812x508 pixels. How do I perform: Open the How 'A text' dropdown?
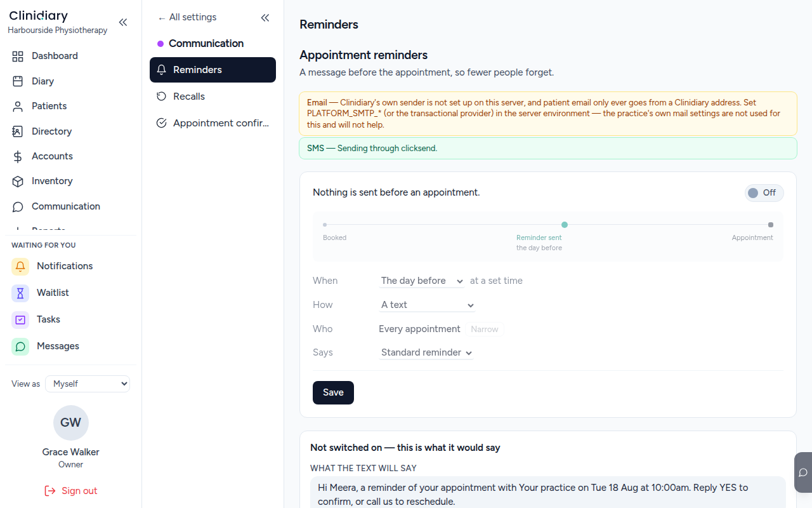(427, 305)
